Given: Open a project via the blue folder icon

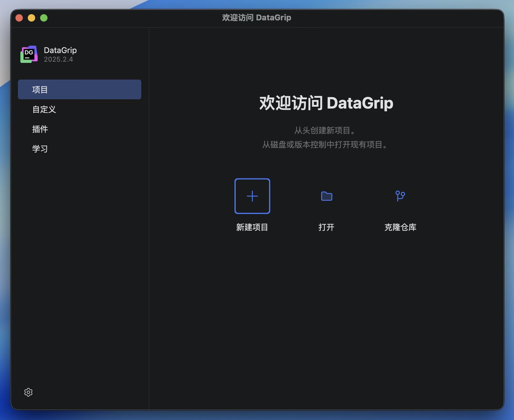Looking at the screenshot, I should point(326,196).
